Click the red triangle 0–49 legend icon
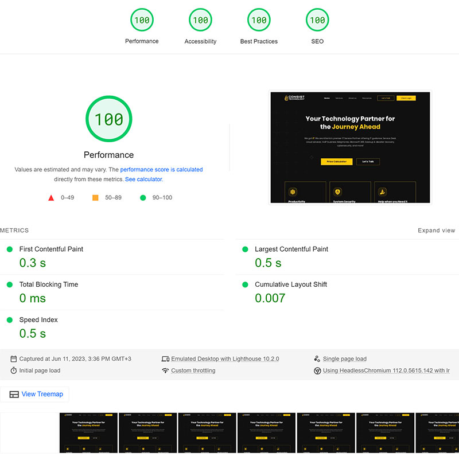This screenshot has width=459, height=476. click(x=51, y=198)
